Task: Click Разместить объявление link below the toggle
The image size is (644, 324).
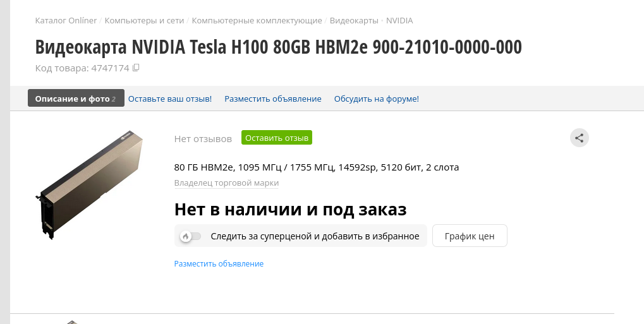Action: point(219,264)
